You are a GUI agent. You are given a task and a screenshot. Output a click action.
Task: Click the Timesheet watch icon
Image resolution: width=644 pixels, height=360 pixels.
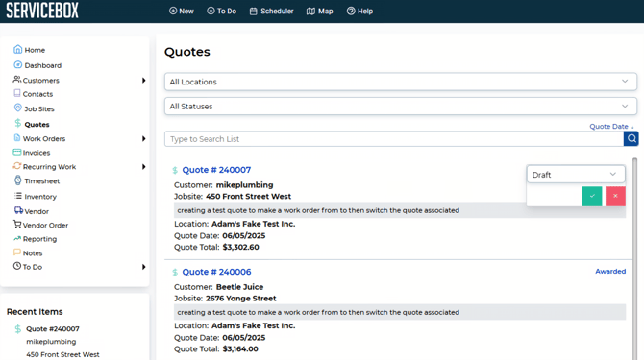pyautogui.click(x=17, y=180)
